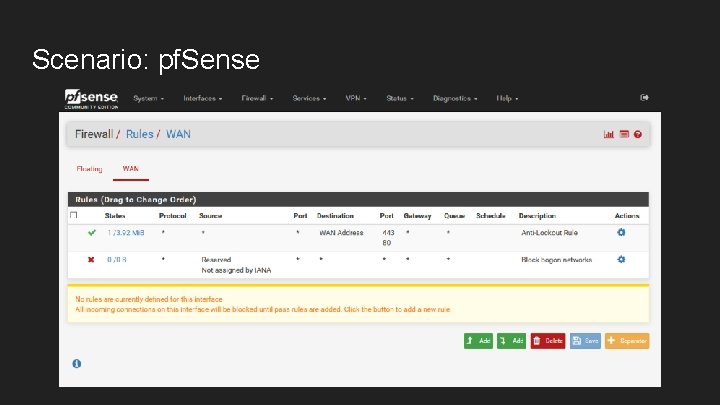
Task: Click the blue info icon below rules
Action: tap(77, 364)
